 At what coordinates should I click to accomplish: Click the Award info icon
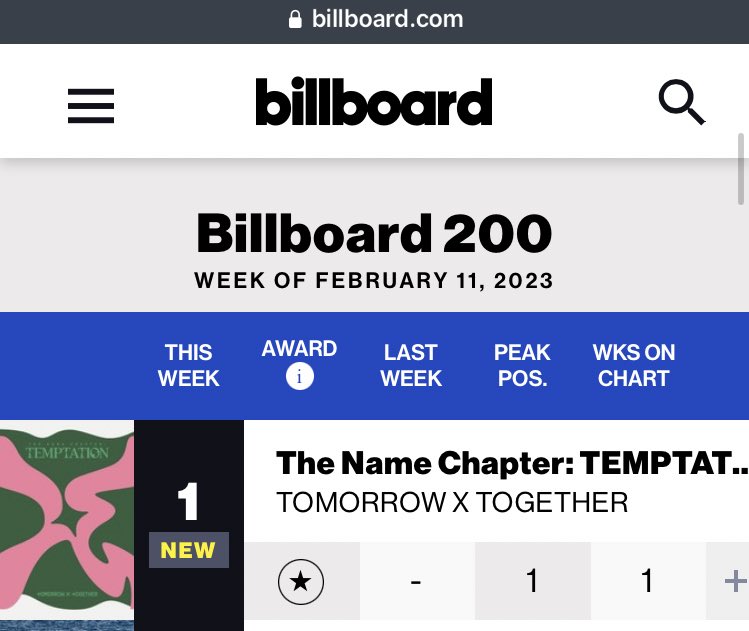300,376
